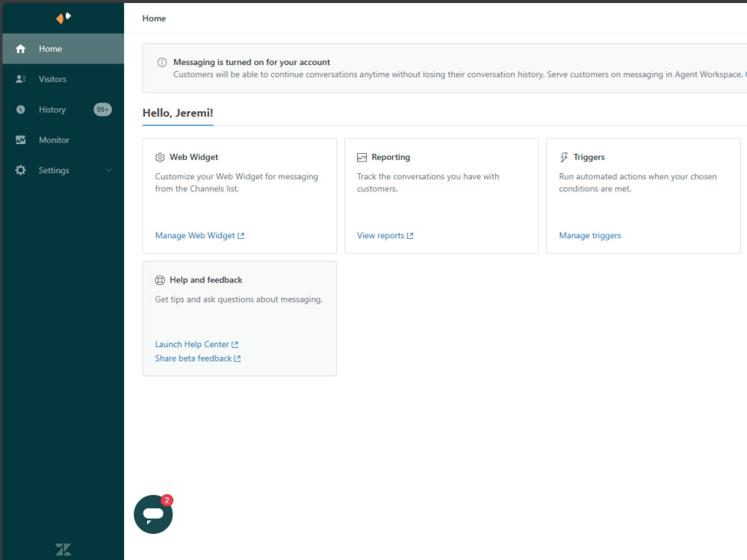Screen dimensions: 747x560
Task: Click the Web Widget gear icon
Action: 160,157
